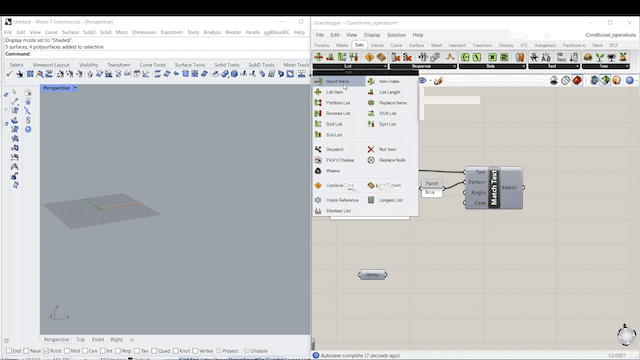Switch to the Curve Tools toolbar tab
This screenshot has height=360, width=640.
(x=152, y=65)
